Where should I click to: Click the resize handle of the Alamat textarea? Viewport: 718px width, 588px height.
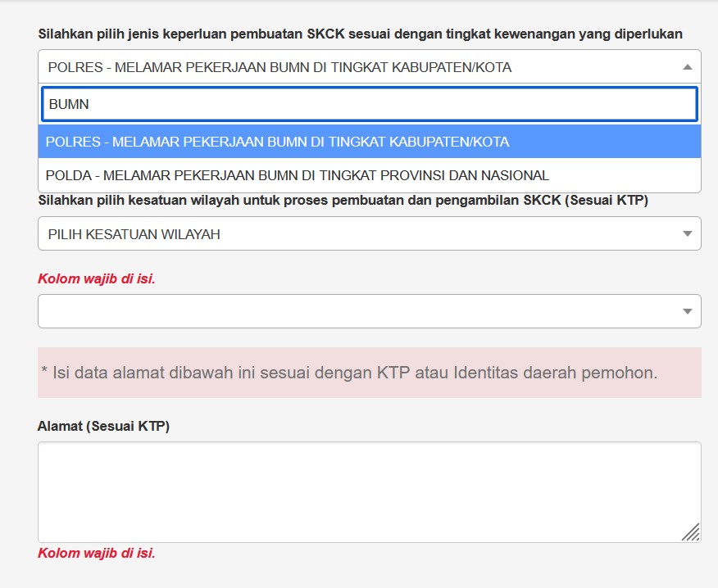(x=691, y=532)
